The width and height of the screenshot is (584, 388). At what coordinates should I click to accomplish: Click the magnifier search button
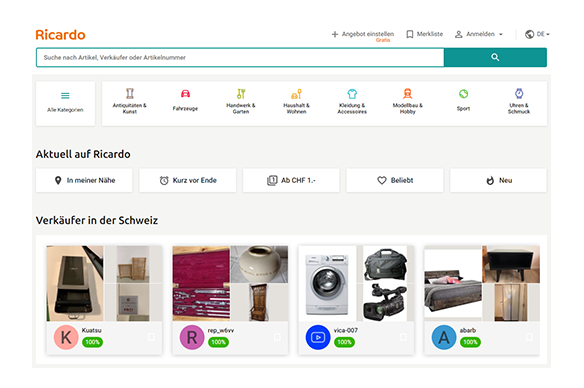pos(495,57)
